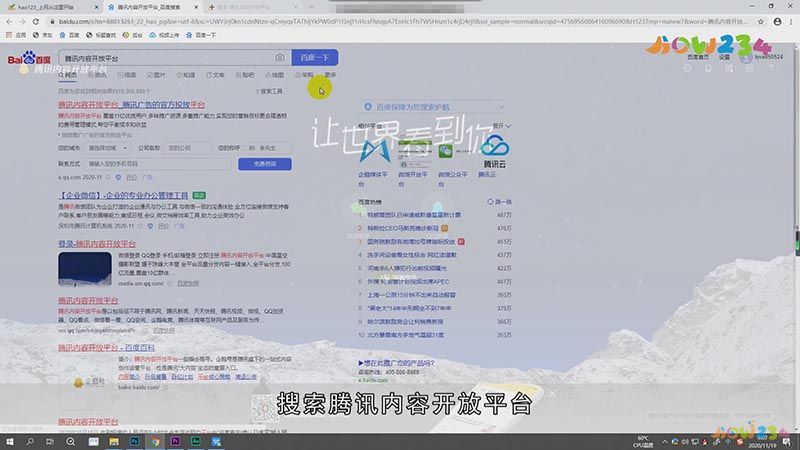Switch to the 贴吧 search tab
Screen dimensions: 800x450
pos(245,75)
